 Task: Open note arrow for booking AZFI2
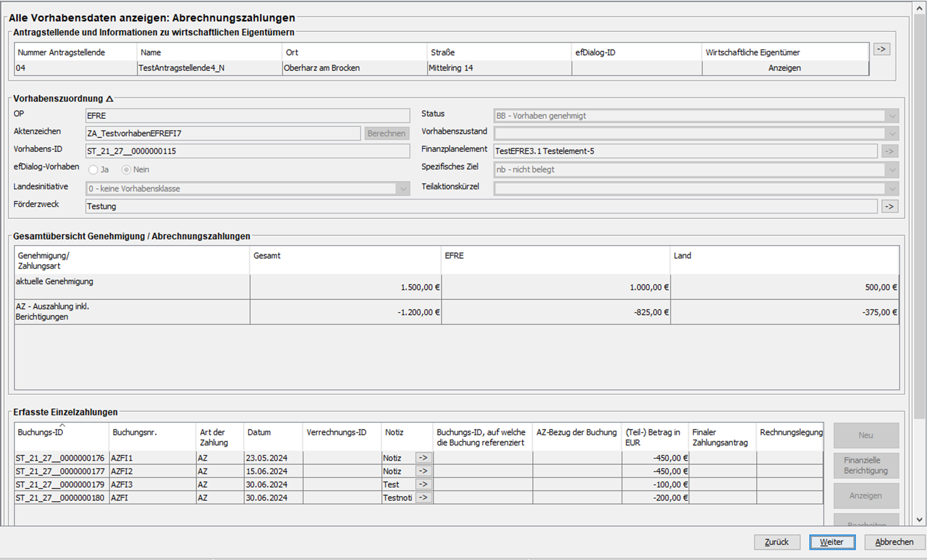tap(423, 471)
